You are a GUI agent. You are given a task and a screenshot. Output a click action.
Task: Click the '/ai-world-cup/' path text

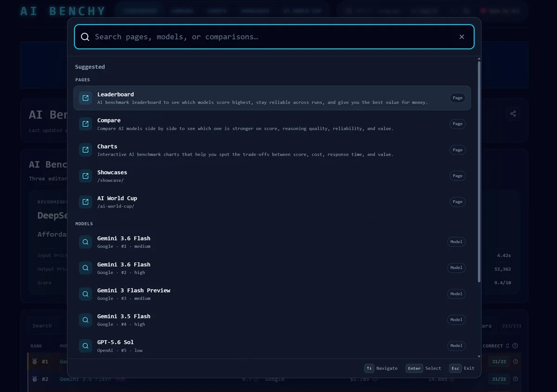coord(116,206)
